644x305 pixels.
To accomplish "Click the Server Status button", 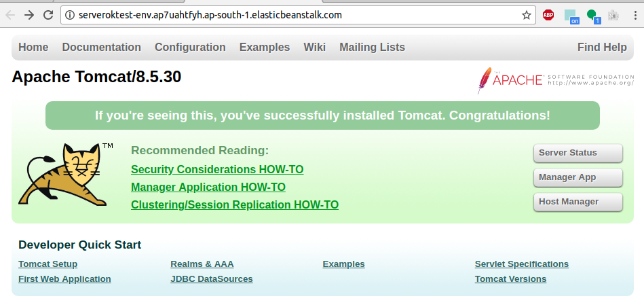I will point(577,153).
